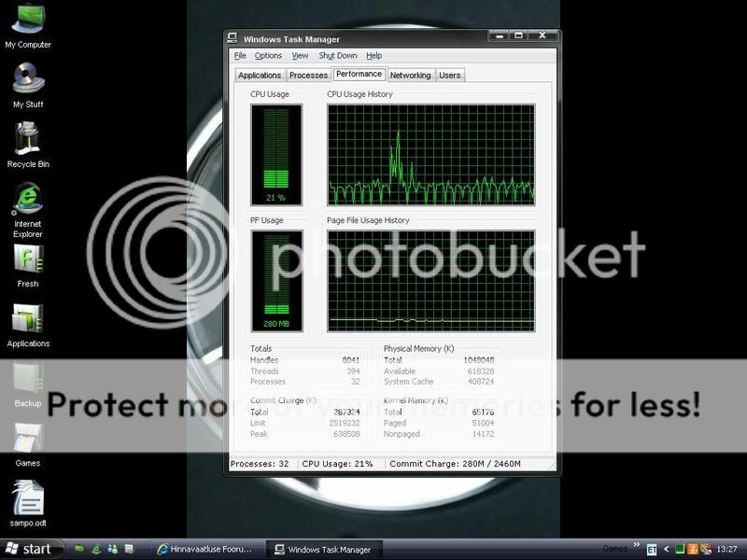The image size is (747, 560).
Task: Click the taskbar clock showing 13:27
Action: pyautogui.click(x=726, y=550)
